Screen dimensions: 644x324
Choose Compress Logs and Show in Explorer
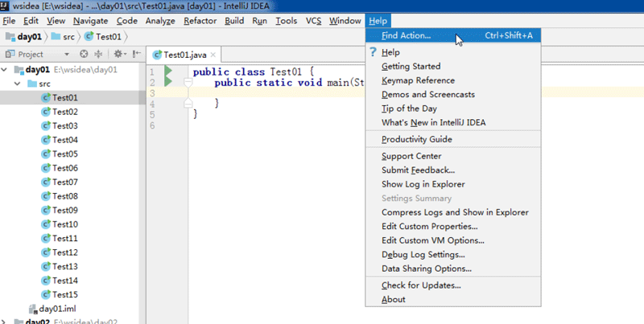(x=453, y=212)
